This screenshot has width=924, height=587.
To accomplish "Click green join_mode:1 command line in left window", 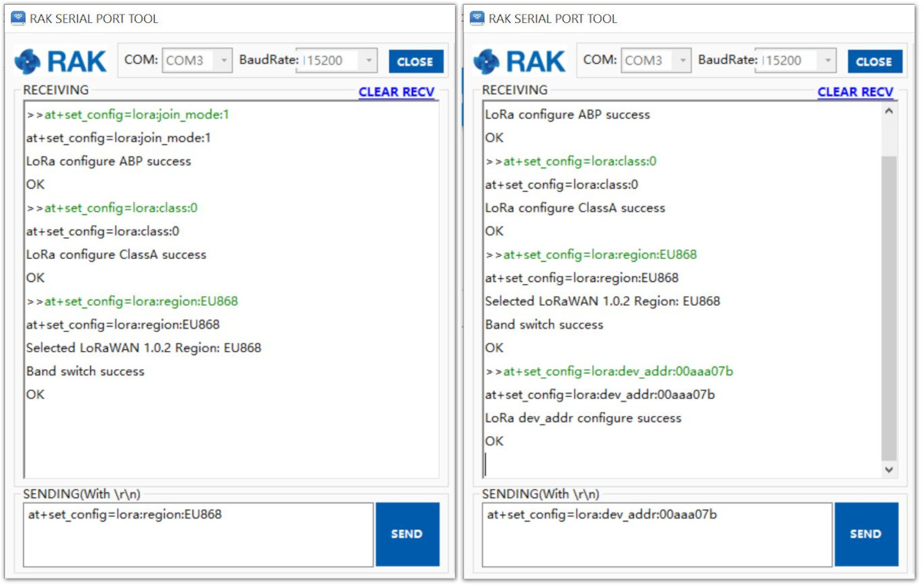I will click(128, 115).
